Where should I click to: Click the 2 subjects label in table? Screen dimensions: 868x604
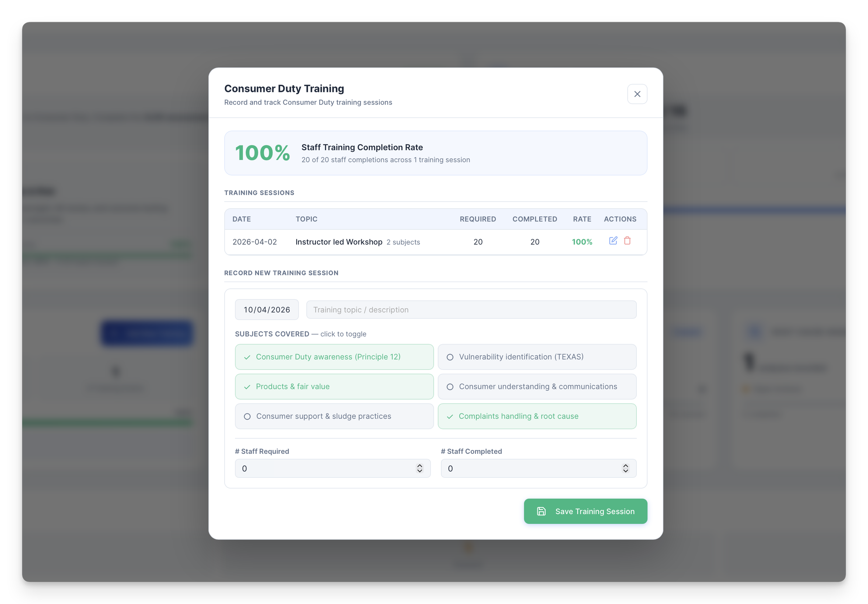tap(403, 242)
